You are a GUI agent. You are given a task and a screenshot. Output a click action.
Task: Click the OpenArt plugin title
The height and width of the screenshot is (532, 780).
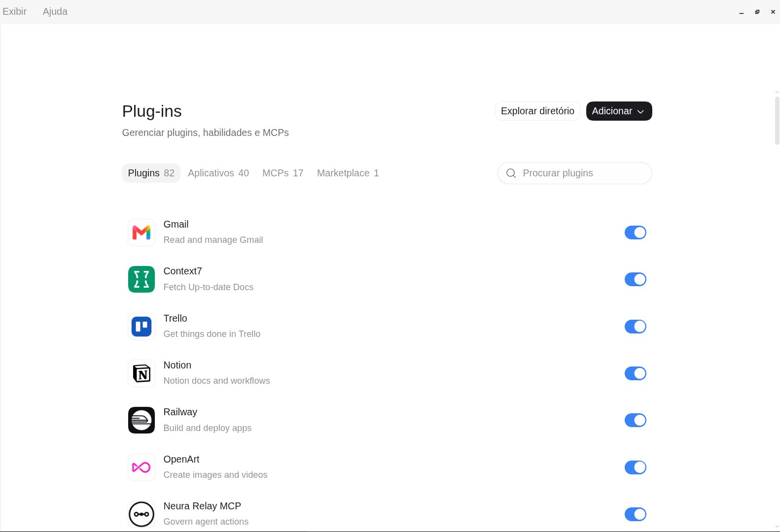(x=181, y=459)
